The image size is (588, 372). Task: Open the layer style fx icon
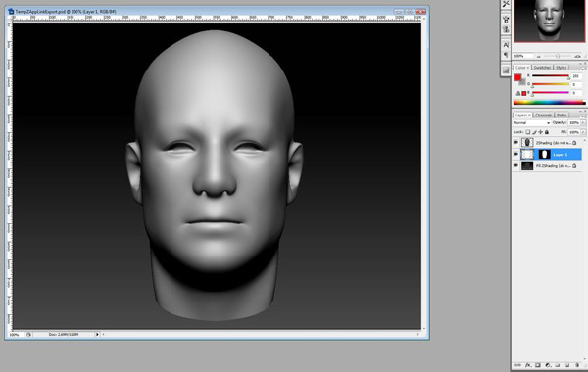coord(528,365)
